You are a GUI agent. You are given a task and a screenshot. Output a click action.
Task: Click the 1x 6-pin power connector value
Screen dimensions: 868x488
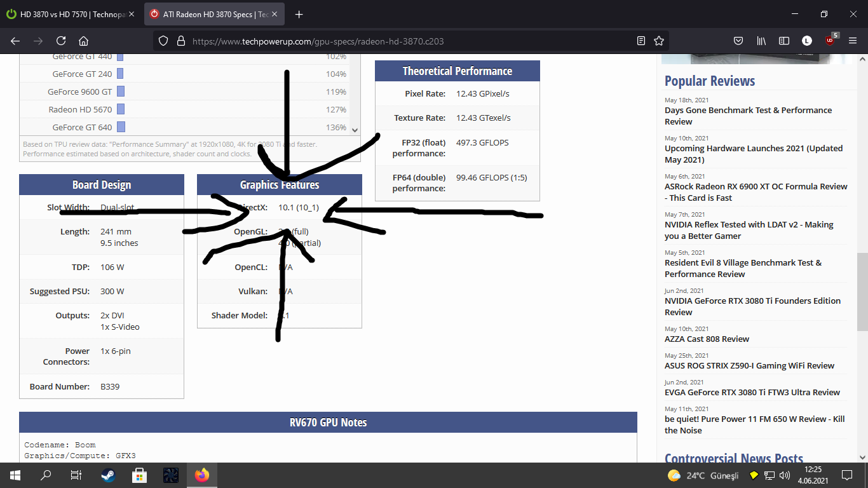point(116,351)
